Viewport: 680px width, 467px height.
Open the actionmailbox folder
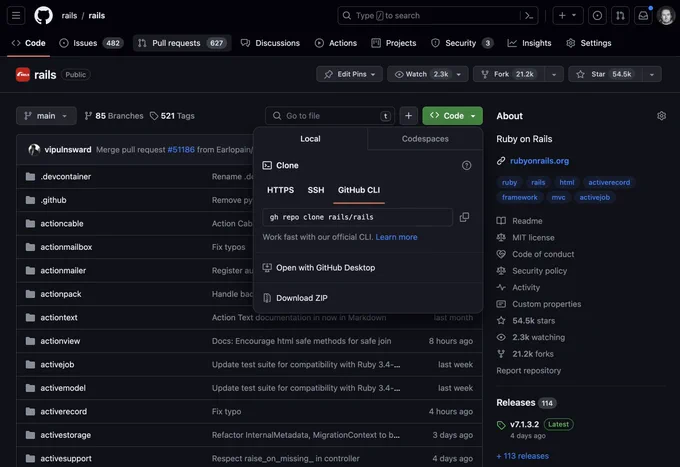(66, 247)
